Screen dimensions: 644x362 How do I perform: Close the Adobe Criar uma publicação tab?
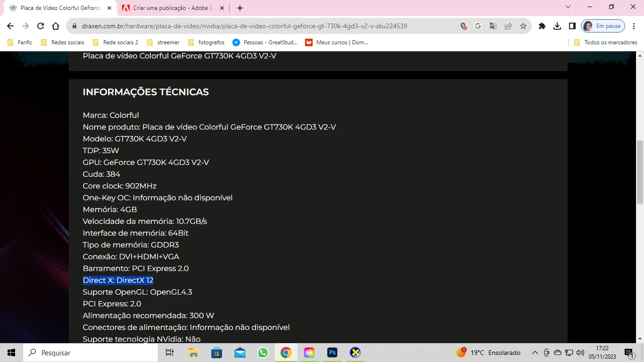(222, 8)
